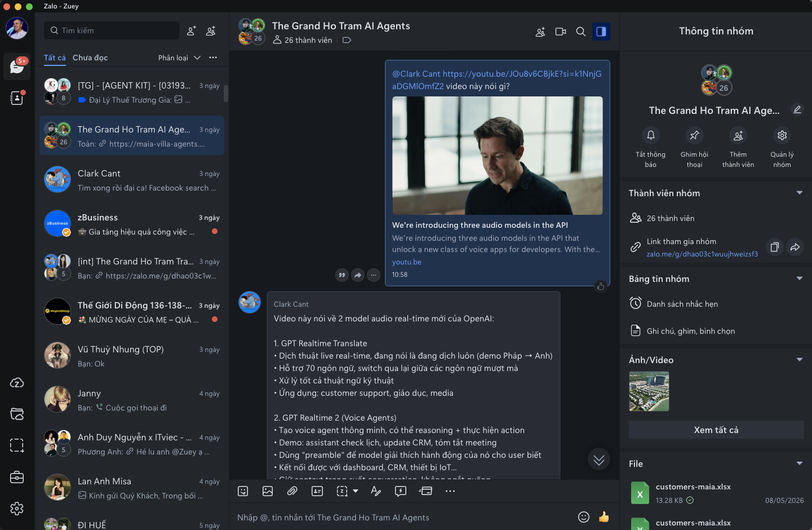
Task: Jump to the latest messages
Action: pos(599,460)
